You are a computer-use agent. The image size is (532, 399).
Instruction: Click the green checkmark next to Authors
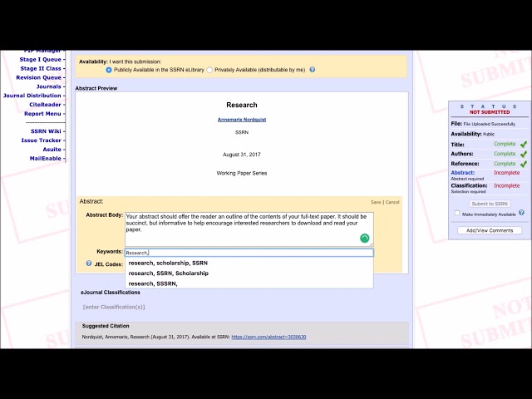523,154
